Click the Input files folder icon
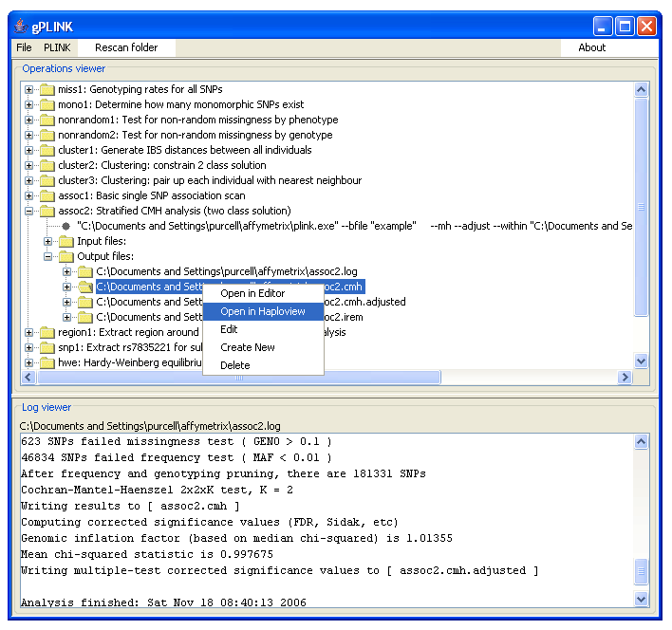This screenshot has height=630, width=672. [66, 242]
